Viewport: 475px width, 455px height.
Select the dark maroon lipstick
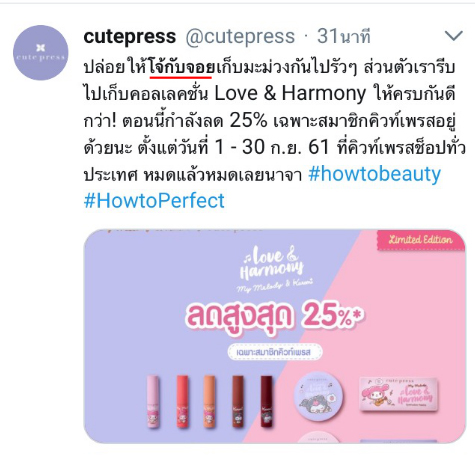266,401
